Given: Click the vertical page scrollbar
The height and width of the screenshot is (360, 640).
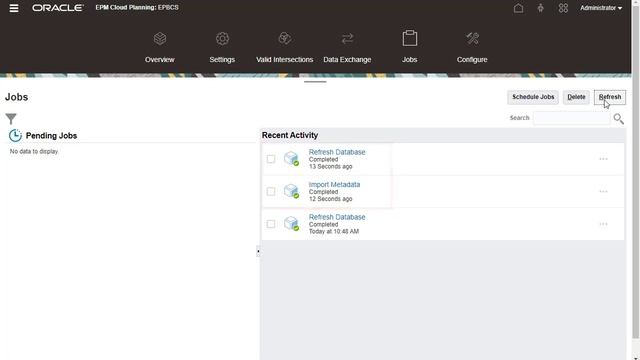Looking at the screenshot, I should (x=636, y=171).
